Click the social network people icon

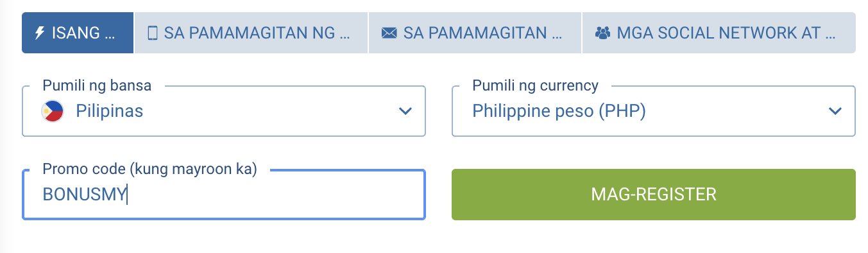[x=602, y=33]
